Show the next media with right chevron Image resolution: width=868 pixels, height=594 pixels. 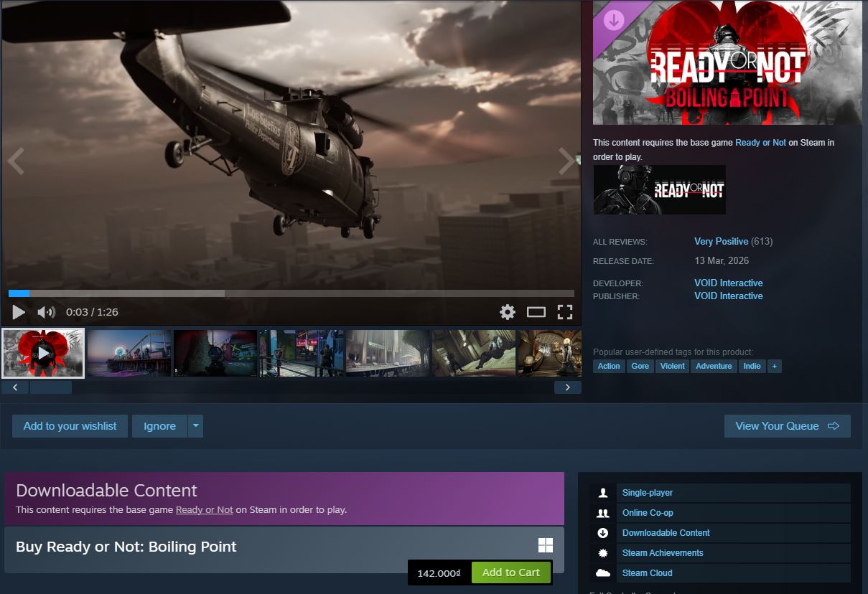[x=566, y=161]
